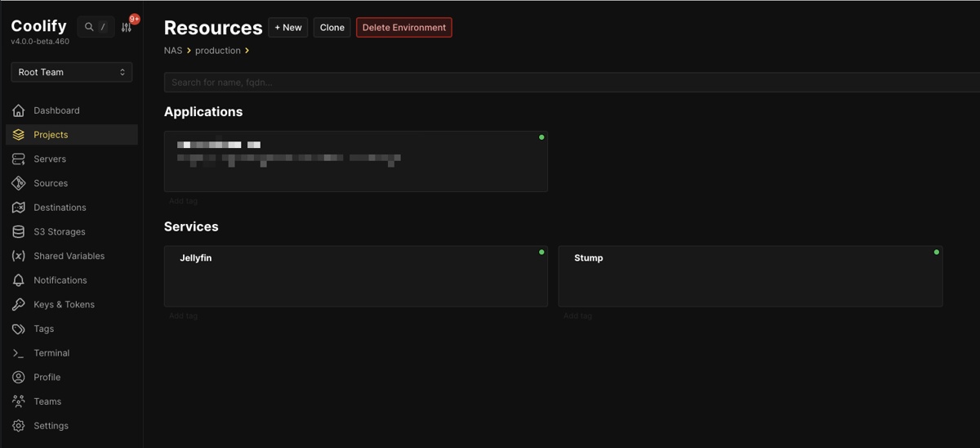Open Keys & Tokens key icon
Screen dimensions: 980x448
tap(18, 304)
